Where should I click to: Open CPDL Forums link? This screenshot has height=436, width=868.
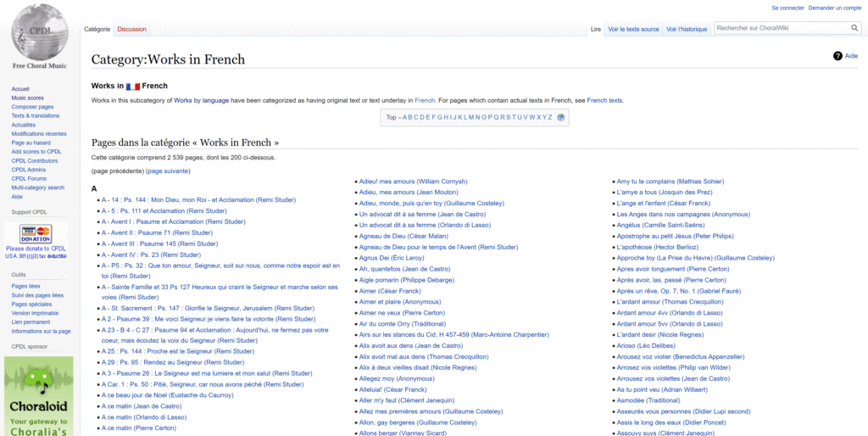pyautogui.click(x=29, y=178)
